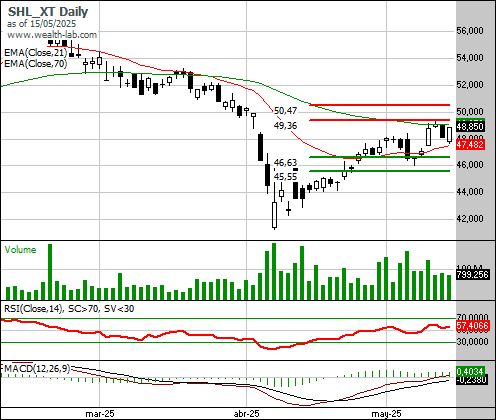The width and height of the screenshot is (496, 420).
Task: Click the green 0,4034 MACD value tag
Action: click(x=470, y=371)
